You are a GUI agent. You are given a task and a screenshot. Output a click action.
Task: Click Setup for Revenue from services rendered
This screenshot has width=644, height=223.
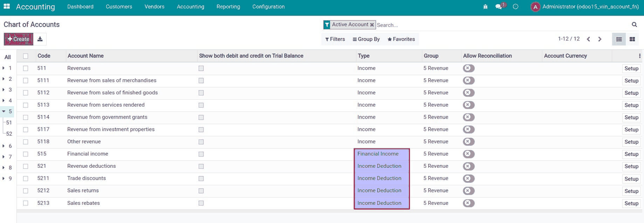point(632,105)
